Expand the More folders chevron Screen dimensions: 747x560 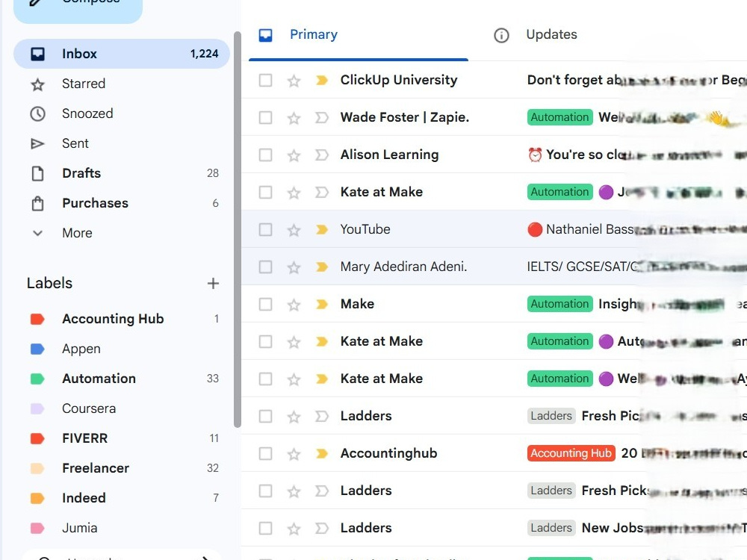click(x=37, y=233)
